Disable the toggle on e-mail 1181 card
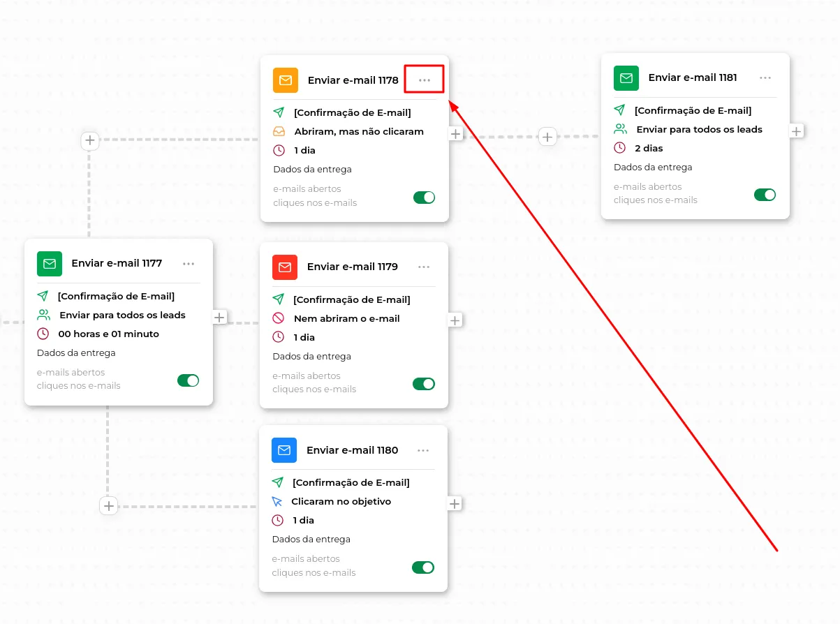 point(765,195)
